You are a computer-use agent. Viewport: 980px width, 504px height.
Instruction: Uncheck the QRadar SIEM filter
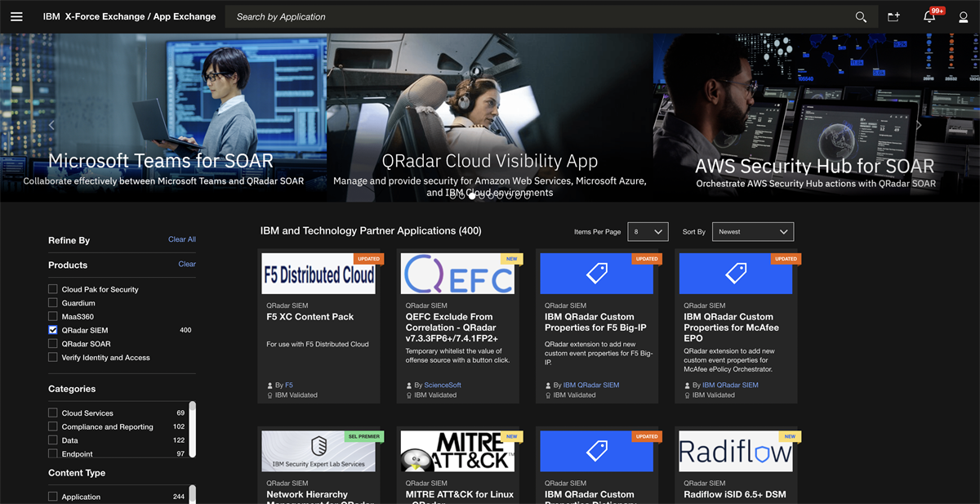point(52,330)
